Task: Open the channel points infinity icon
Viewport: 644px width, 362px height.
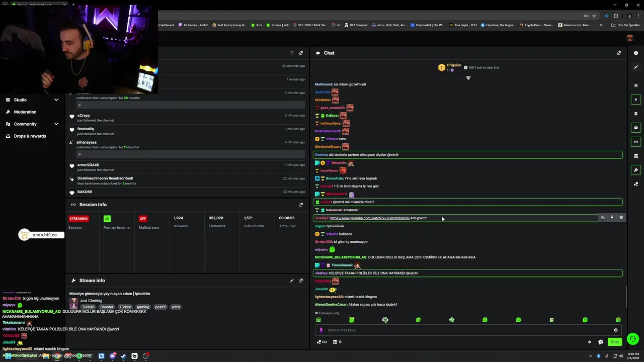Action: (x=321, y=342)
